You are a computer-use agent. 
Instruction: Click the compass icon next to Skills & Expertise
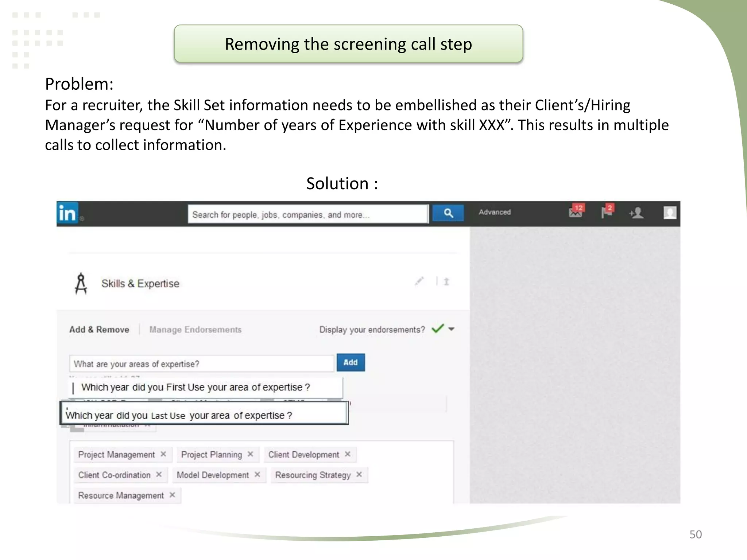pyautogui.click(x=81, y=284)
